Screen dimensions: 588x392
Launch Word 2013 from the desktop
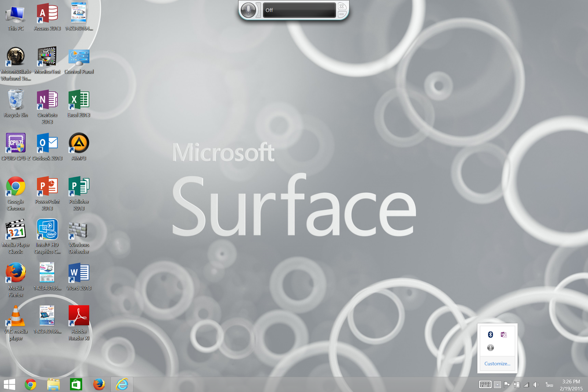pos(79,277)
